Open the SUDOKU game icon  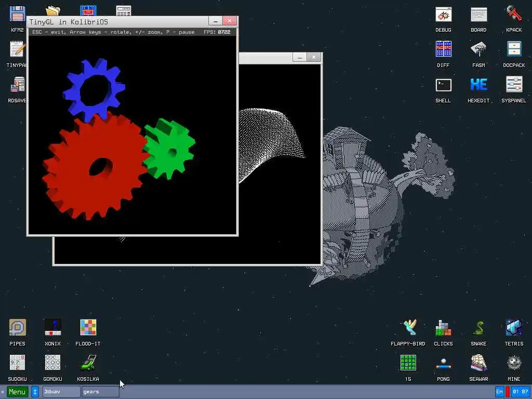click(x=17, y=363)
